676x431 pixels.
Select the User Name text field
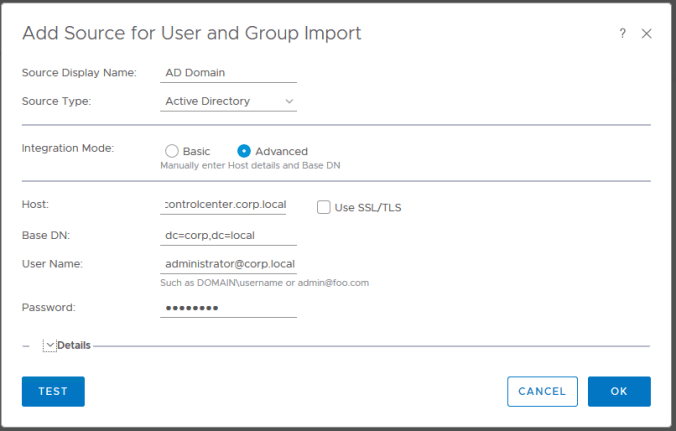pyautogui.click(x=228, y=264)
